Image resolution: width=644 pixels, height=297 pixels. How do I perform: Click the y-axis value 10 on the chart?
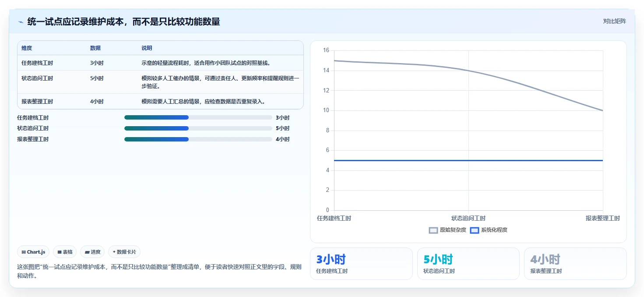[x=326, y=110]
